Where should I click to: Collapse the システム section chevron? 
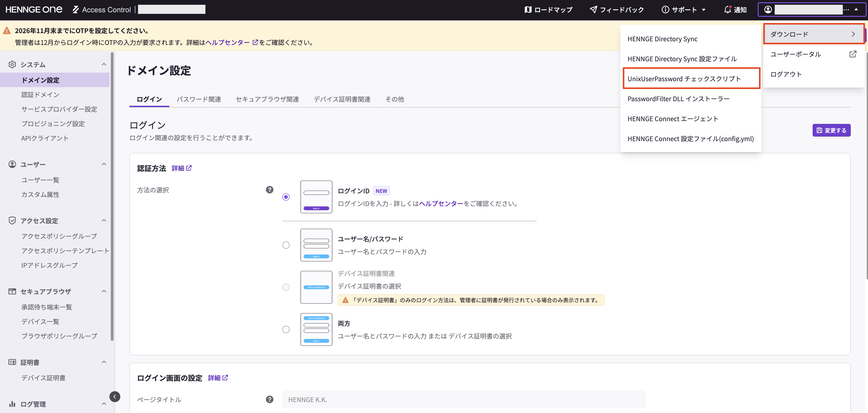104,64
